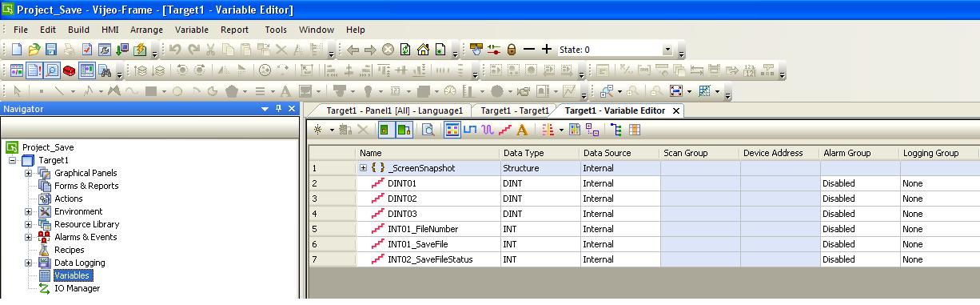
Task: Open the Navigator panel dropdown arrow
Action: coord(265,109)
